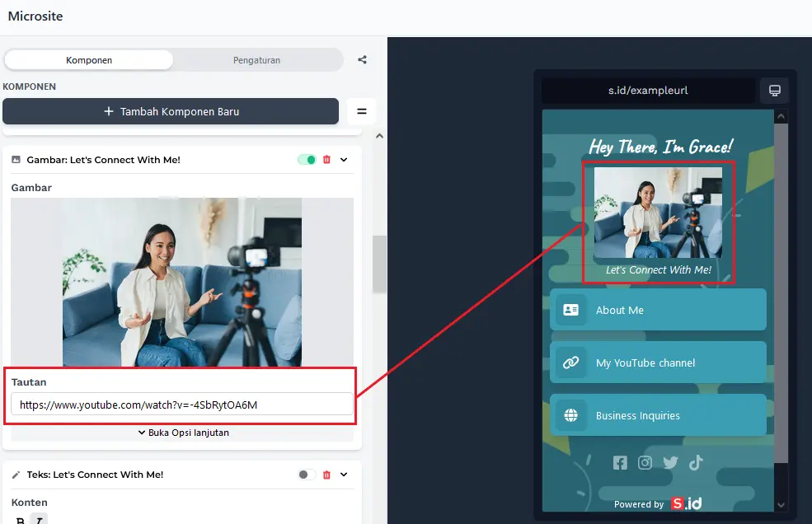This screenshot has height=524, width=812.
Task: Delete the Teks component with trash icon
Action: click(326, 475)
